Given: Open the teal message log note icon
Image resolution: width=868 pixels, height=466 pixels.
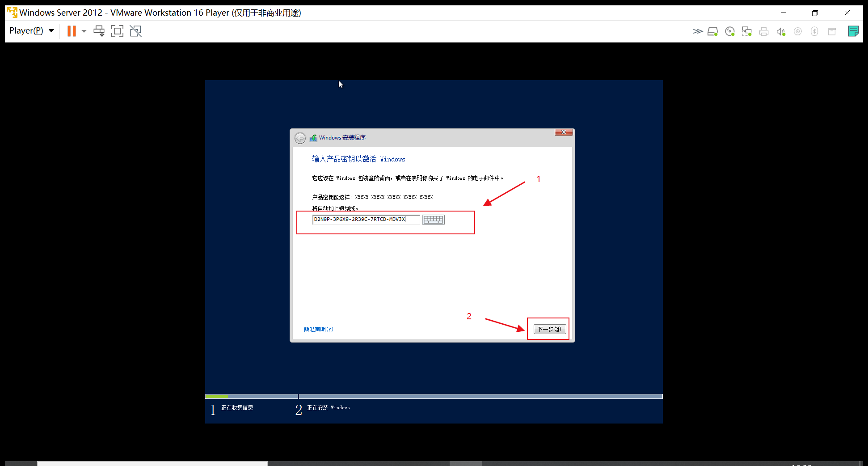Looking at the screenshot, I should tap(853, 31).
